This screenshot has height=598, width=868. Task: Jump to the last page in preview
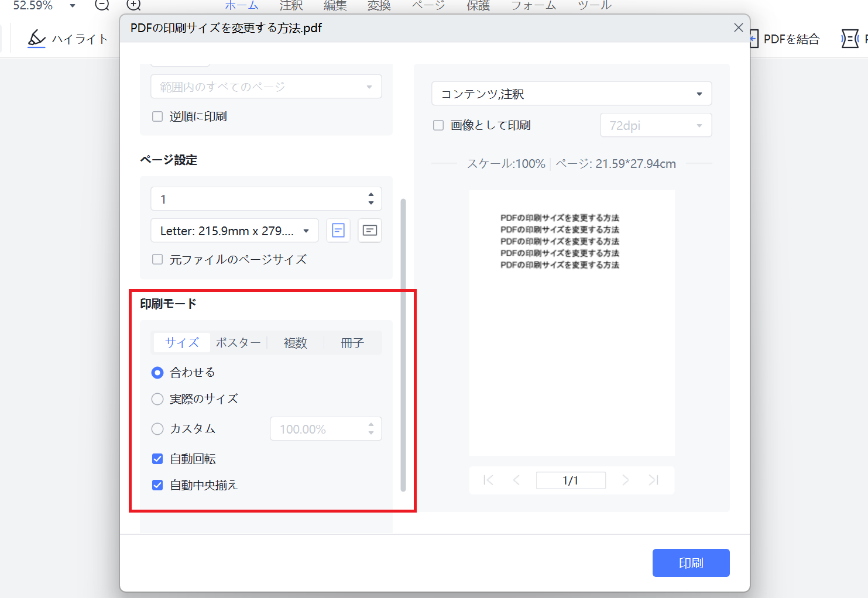pos(653,480)
